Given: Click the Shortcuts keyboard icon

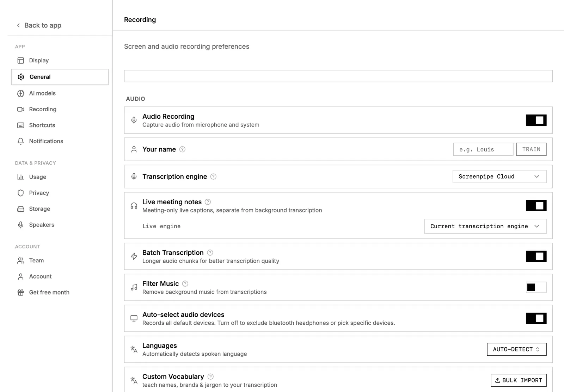Looking at the screenshot, I should pos(21,125).
